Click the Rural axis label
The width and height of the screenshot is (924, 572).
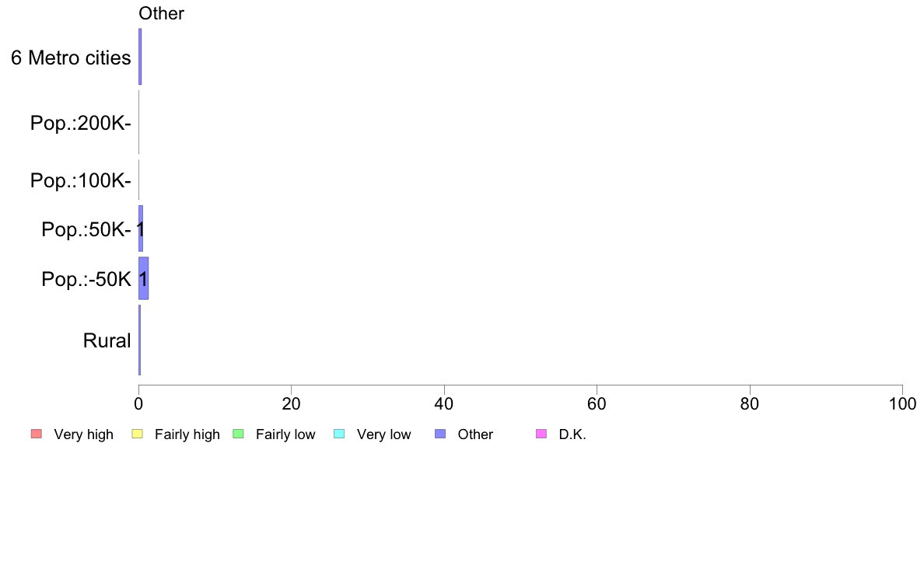(x=107, y=340)
